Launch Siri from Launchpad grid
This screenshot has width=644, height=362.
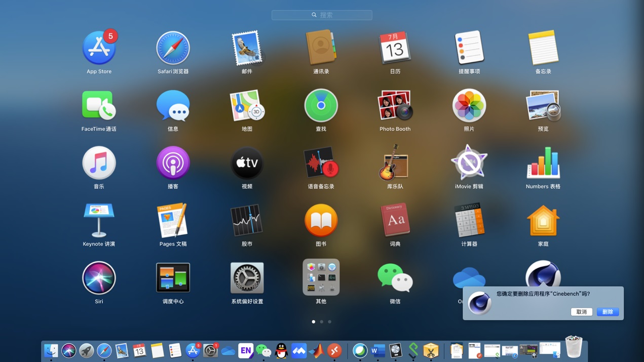99,278
